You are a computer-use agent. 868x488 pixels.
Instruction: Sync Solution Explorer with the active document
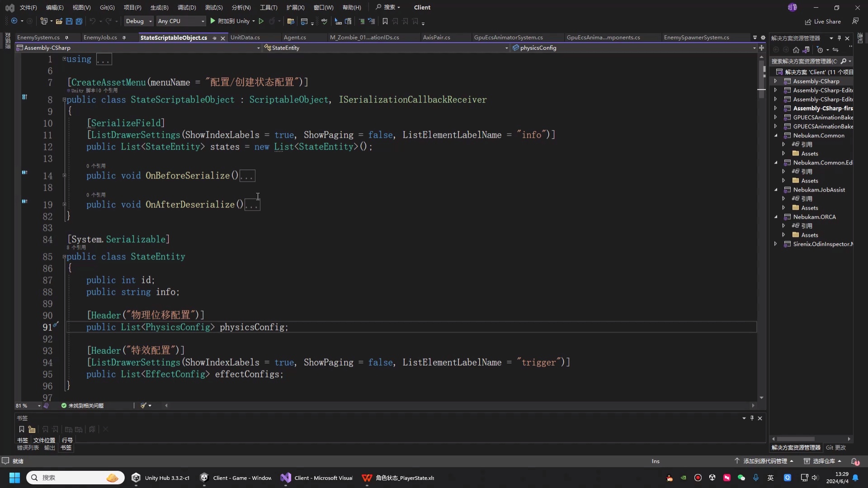coord(836,50)
